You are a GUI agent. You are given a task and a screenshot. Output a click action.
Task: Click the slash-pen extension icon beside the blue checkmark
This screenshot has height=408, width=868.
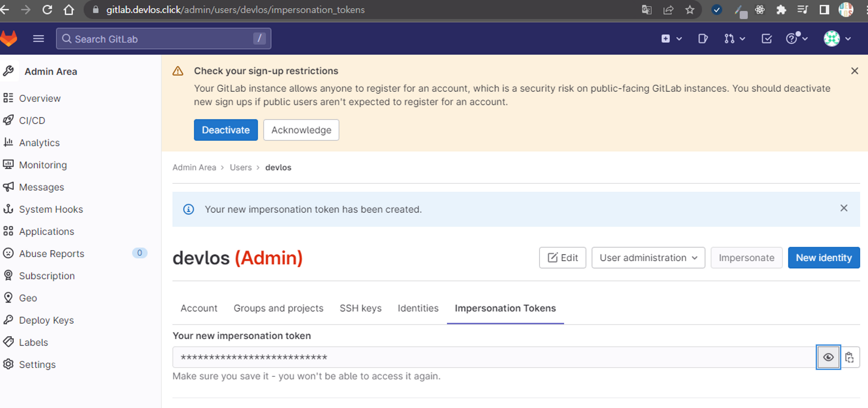(741, 11)
